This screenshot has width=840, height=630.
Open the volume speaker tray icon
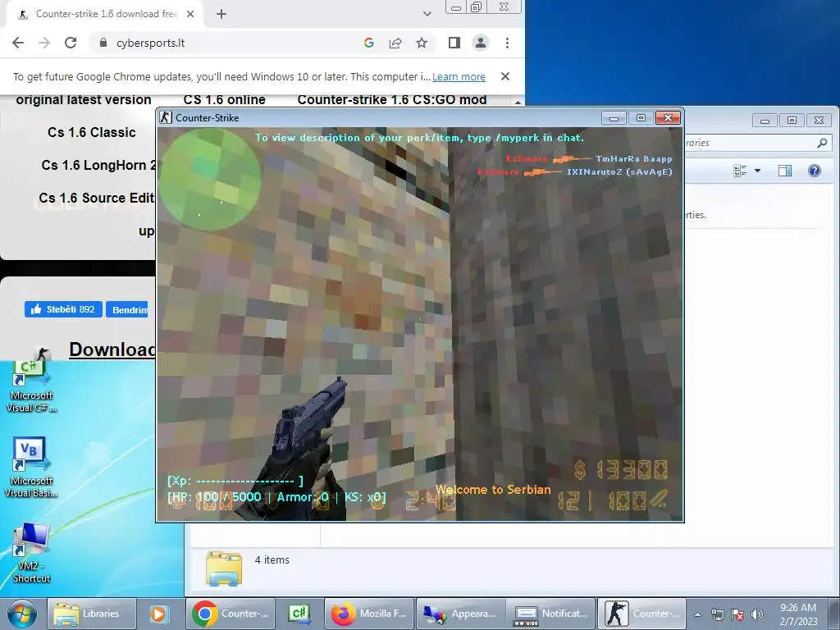point(756,614)
